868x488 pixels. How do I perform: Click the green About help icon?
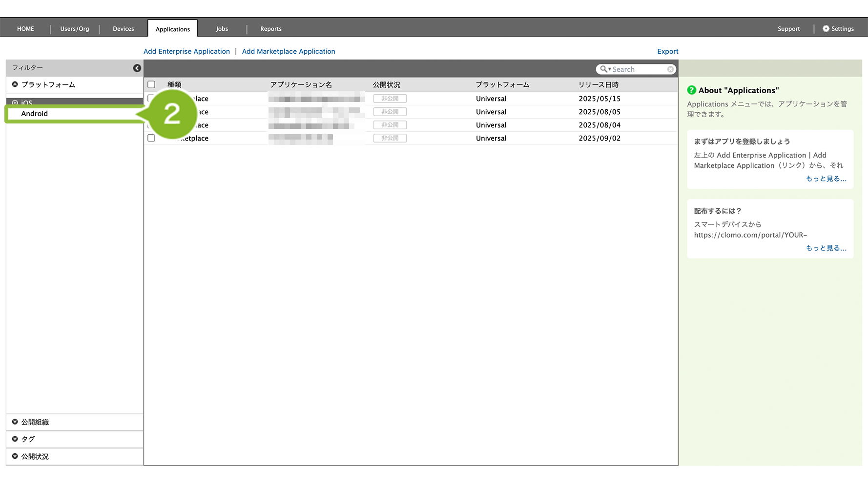691,90
